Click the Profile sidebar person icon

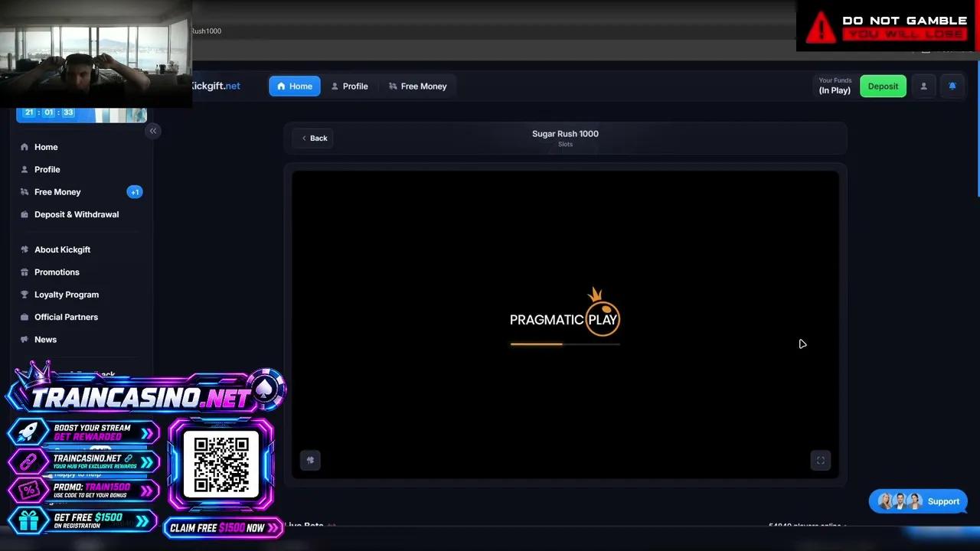click(x=24, y=169)
